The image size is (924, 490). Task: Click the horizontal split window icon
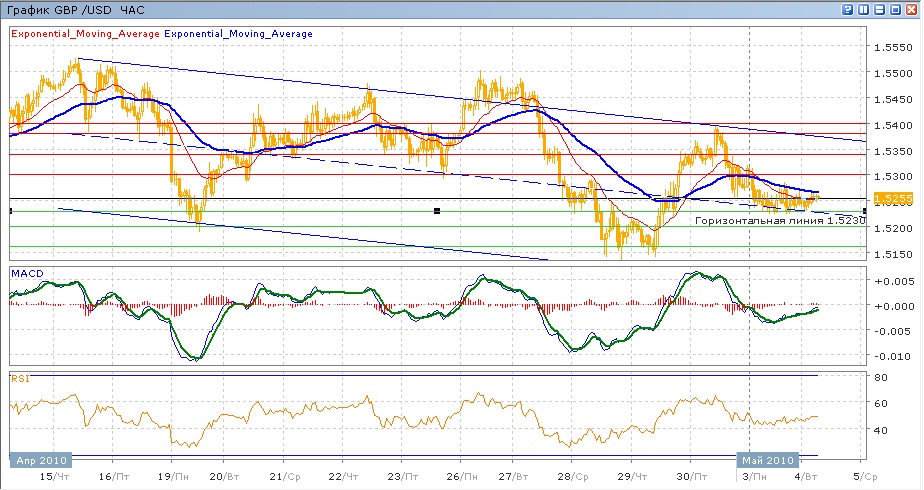click(881, 9)
